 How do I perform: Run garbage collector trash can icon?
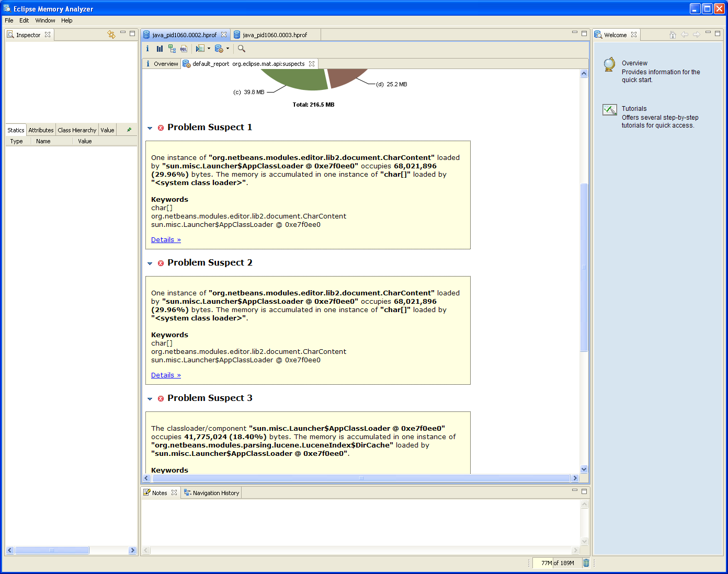click(x=586, y=563)
